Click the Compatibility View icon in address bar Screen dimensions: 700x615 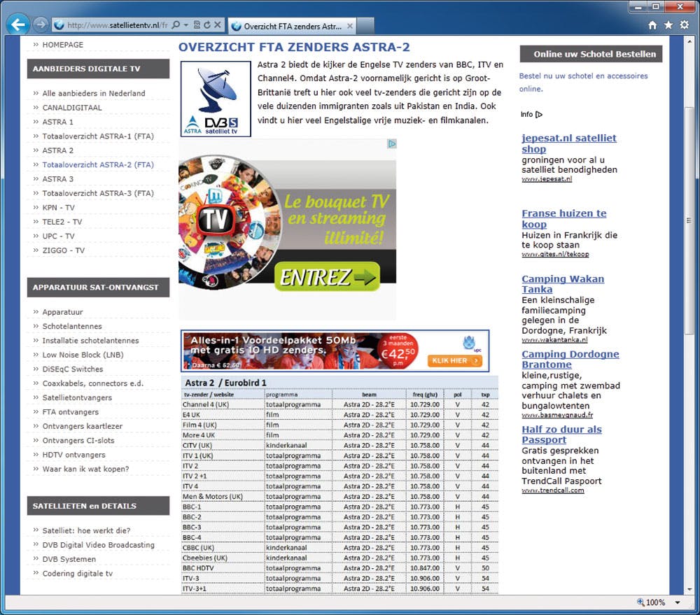pos(197,25)
